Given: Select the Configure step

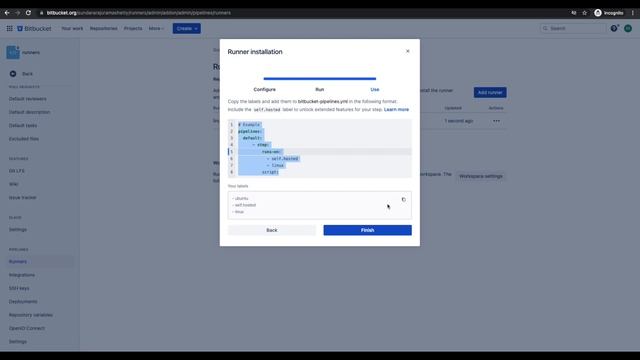Looking at the screenshot, I should pyautogui.click(x=264, y=89).
